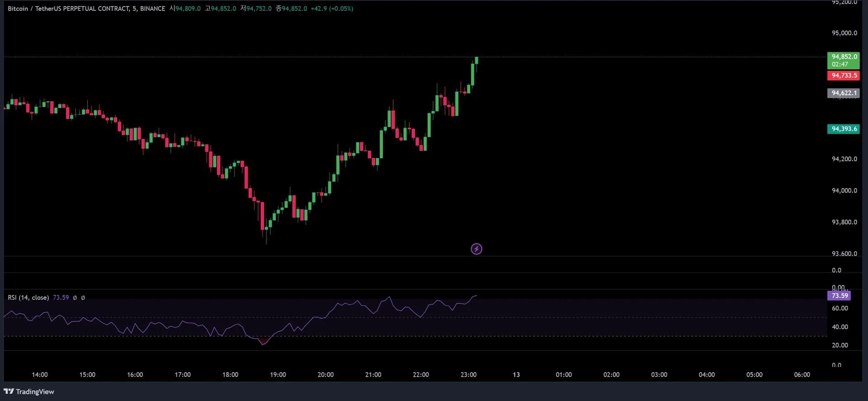Click the red 94,733.5 price tag
This screenshot has width=868, height=401.
coord(843,75)
